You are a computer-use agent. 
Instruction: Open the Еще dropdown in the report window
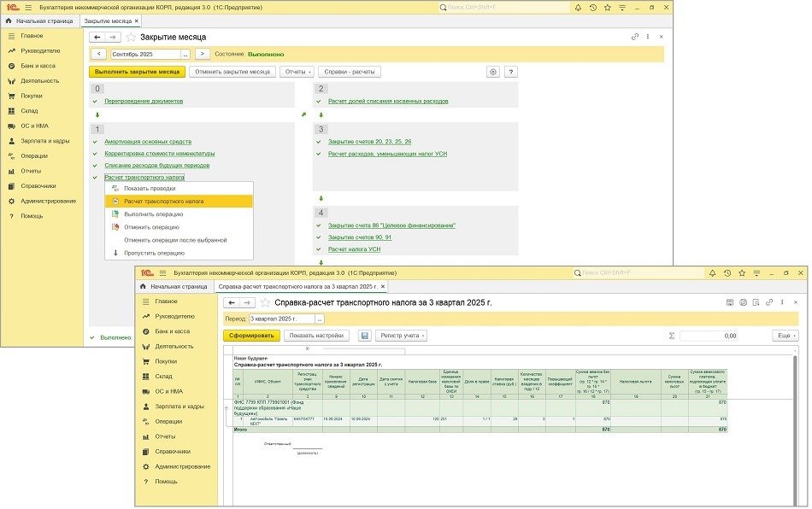click(784, 336)
